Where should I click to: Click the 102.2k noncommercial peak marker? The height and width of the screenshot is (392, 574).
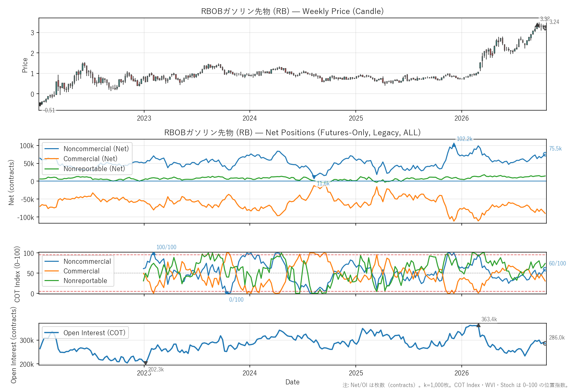pos(454,145)
